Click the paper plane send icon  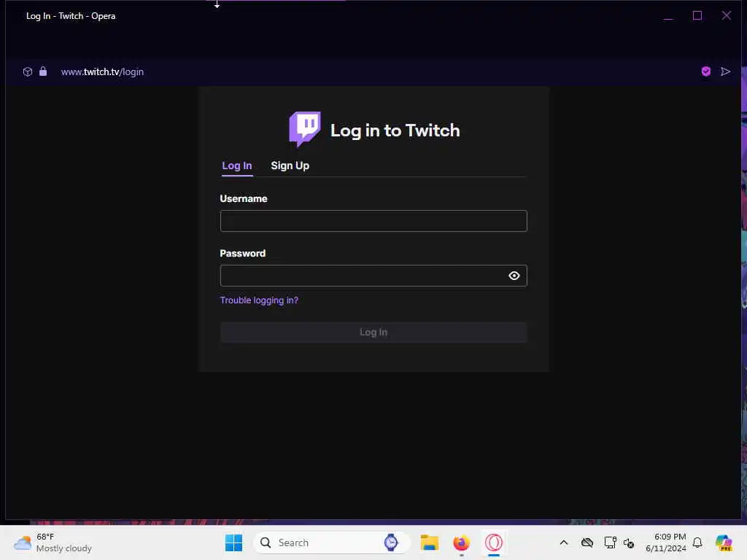point(726,71)
